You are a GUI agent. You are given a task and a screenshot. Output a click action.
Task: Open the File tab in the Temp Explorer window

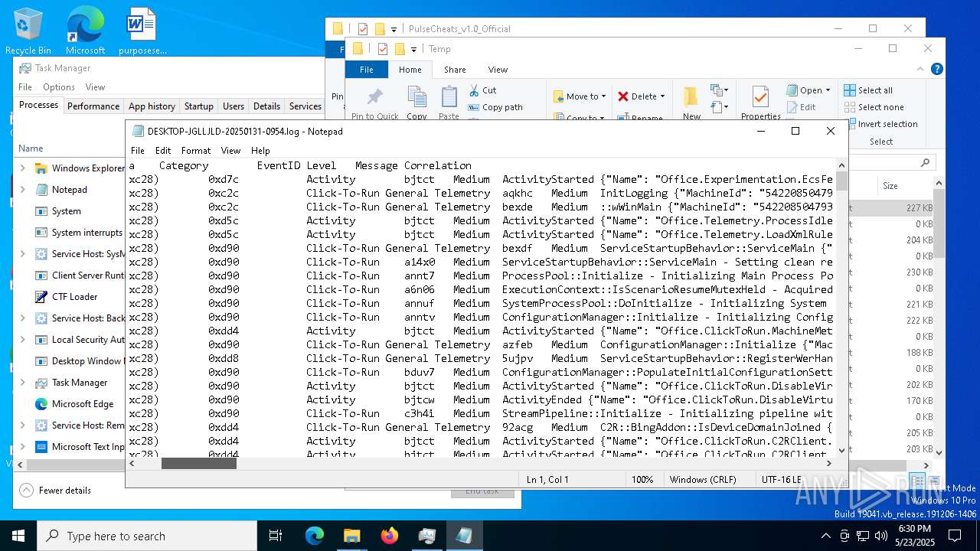click(367, 70)
